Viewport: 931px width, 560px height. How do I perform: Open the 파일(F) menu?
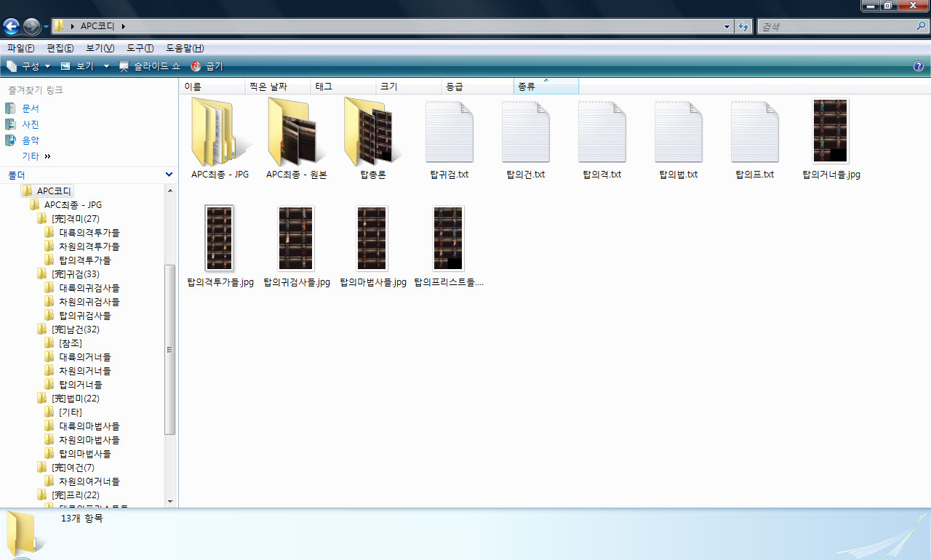coord(20,48)
